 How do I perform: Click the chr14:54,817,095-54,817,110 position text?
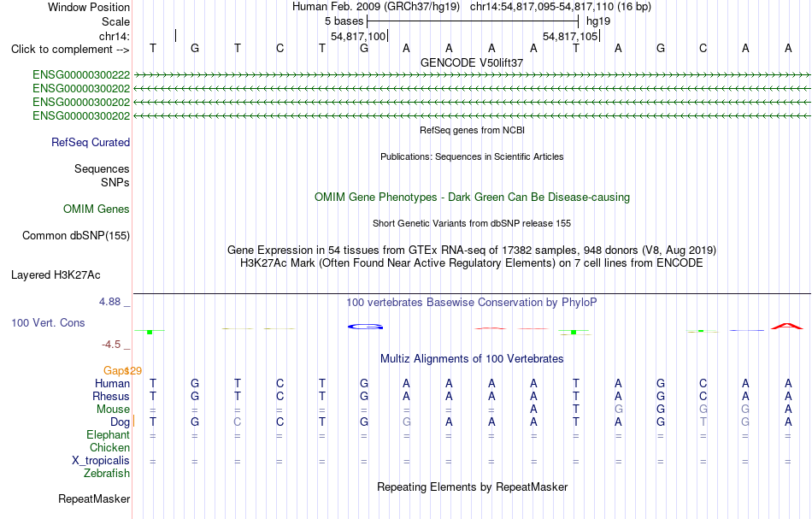click(x=561, y=7)
